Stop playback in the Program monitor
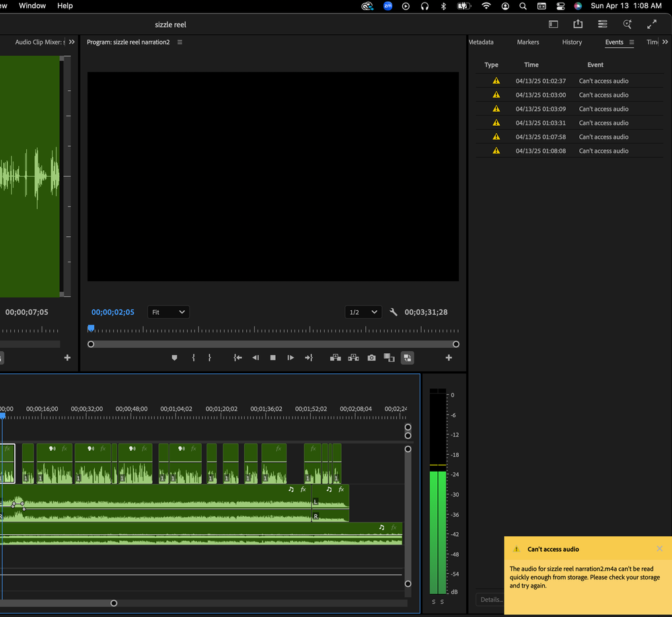This screenshot has height=617, width=672. click(x=273, y=358)
